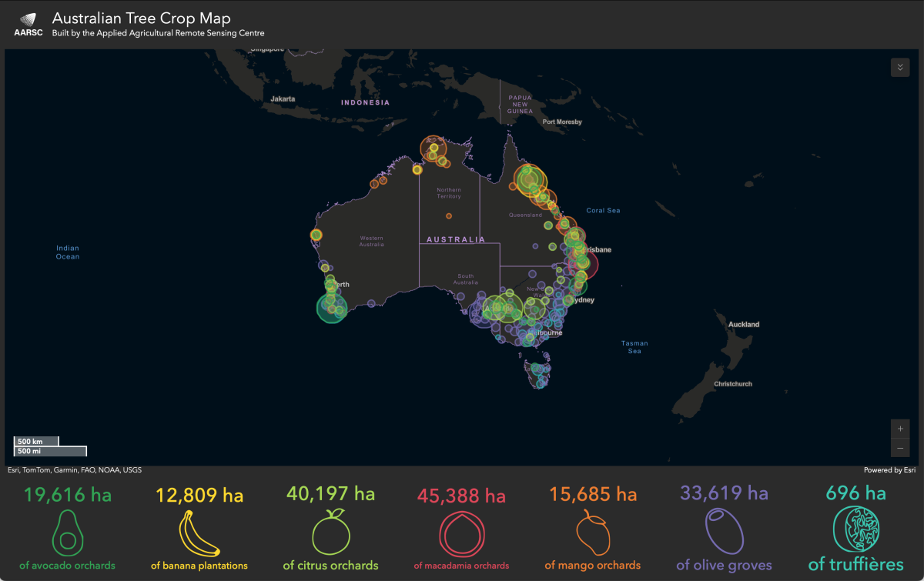Zoom out the map with minus button

899,448
